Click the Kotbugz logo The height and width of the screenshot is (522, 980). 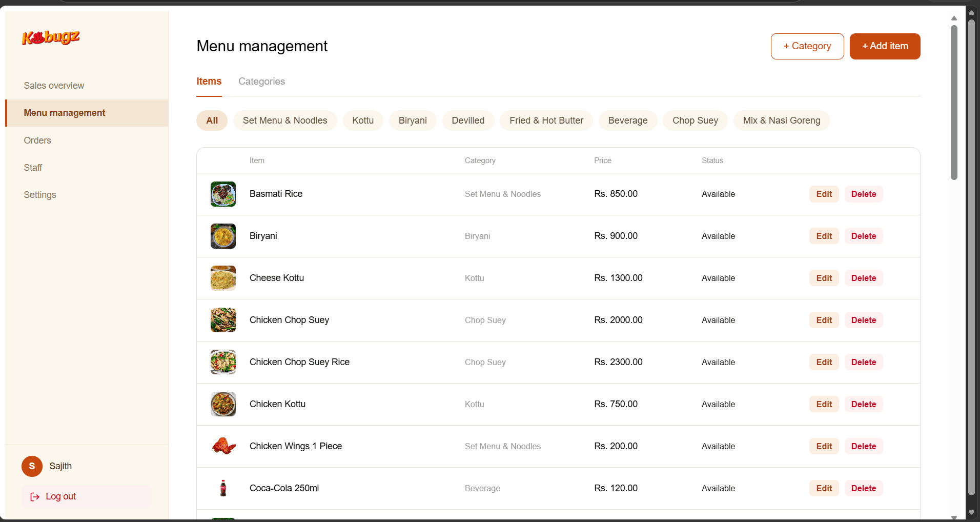[51, 37]
